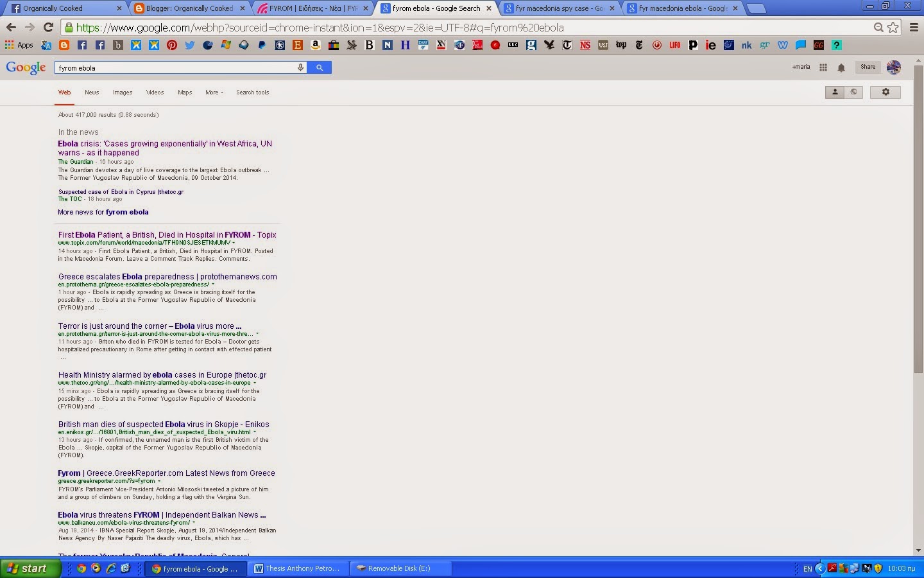
Task: Switch to the Blogger: Organically Cooked tab
Action: [190, 8]
